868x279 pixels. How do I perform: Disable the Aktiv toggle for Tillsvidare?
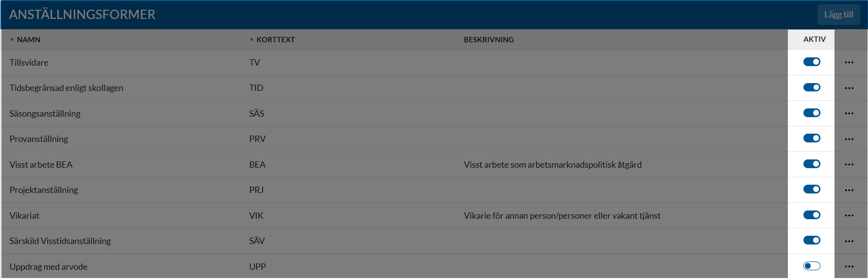pos(812,62)
